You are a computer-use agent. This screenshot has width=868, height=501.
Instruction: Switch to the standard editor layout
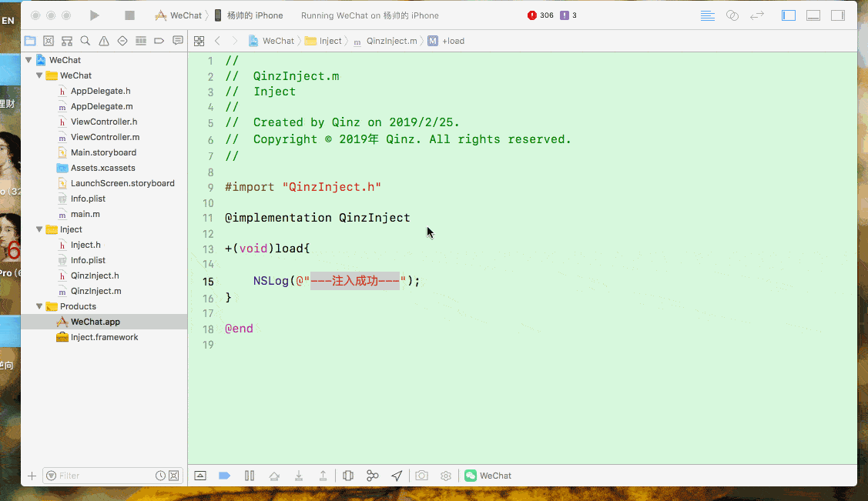click(708, 15)
